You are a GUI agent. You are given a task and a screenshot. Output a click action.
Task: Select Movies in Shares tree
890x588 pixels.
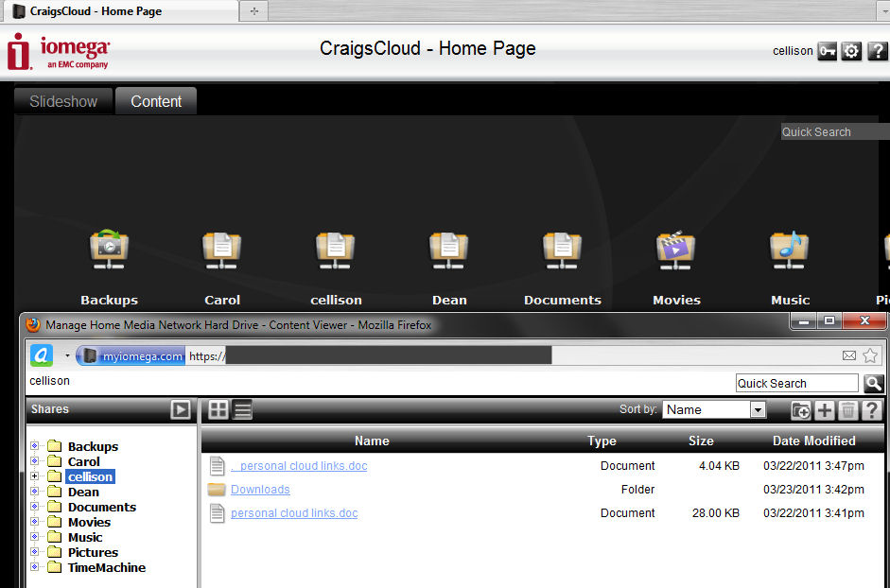point(90,522)
